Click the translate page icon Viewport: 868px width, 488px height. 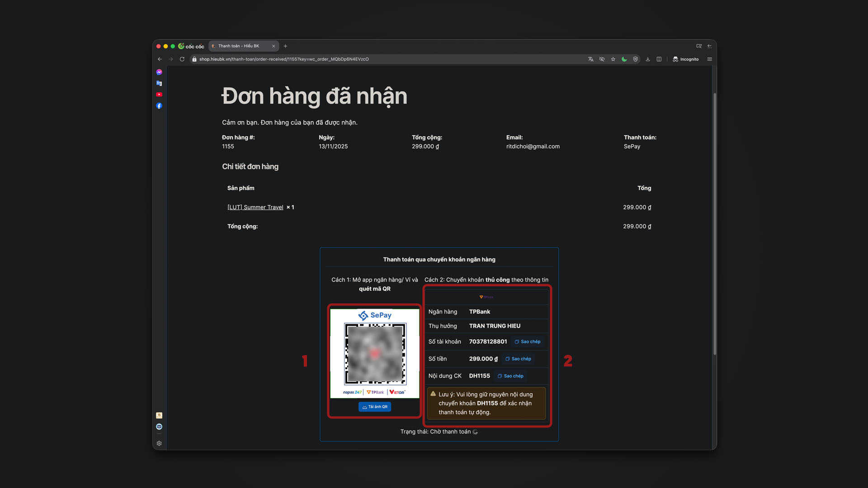click(x=590, y=59)
